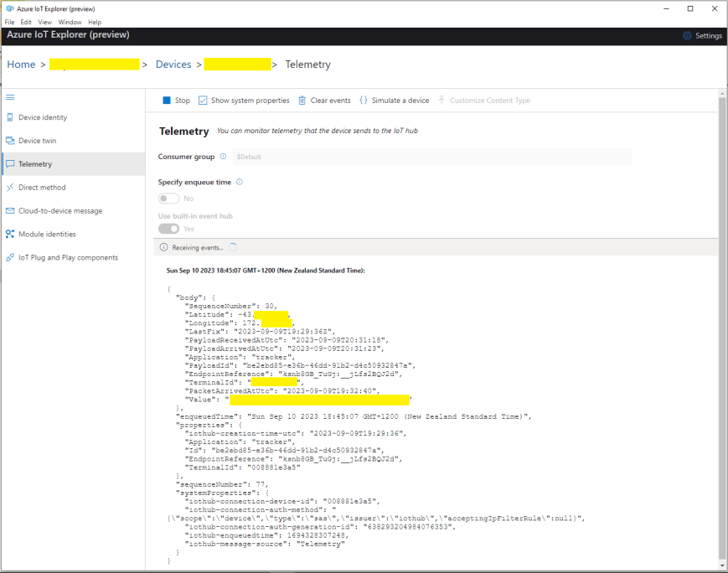Click the Telemetry breadcrumb text
The height and width of the screenshot is (573, 728).
pyautogui.click(x=307, y=64)
